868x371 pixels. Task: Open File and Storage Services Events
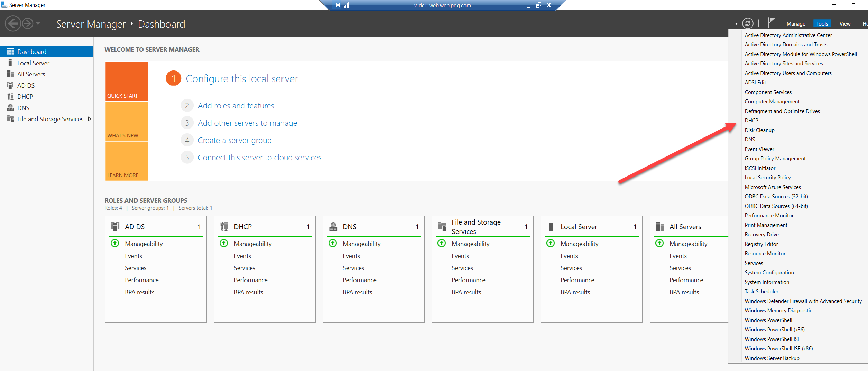pyautogui.click(x=460, y=256)
